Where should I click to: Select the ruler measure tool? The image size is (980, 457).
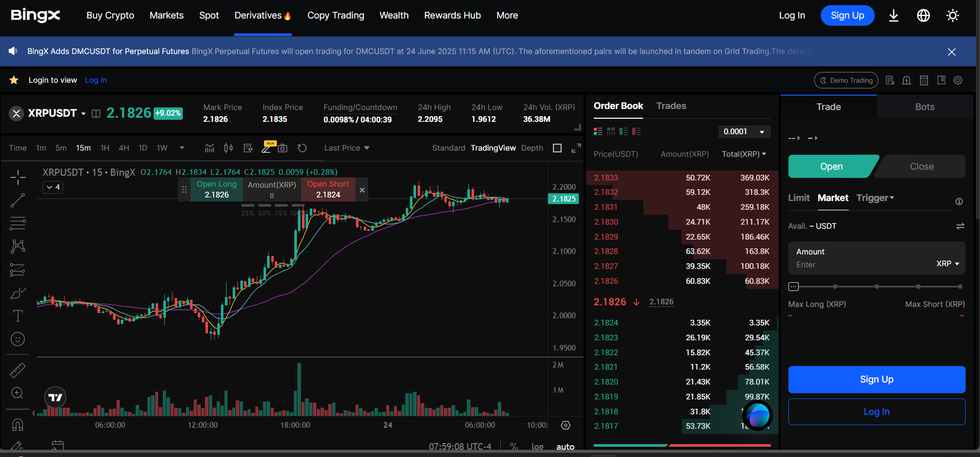click(x=18, y=370)
